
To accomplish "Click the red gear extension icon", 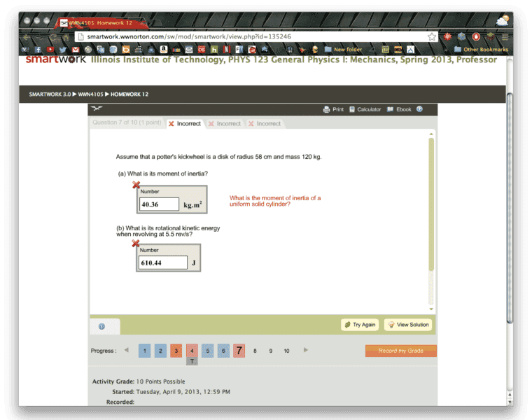I will tap(447, 36).
